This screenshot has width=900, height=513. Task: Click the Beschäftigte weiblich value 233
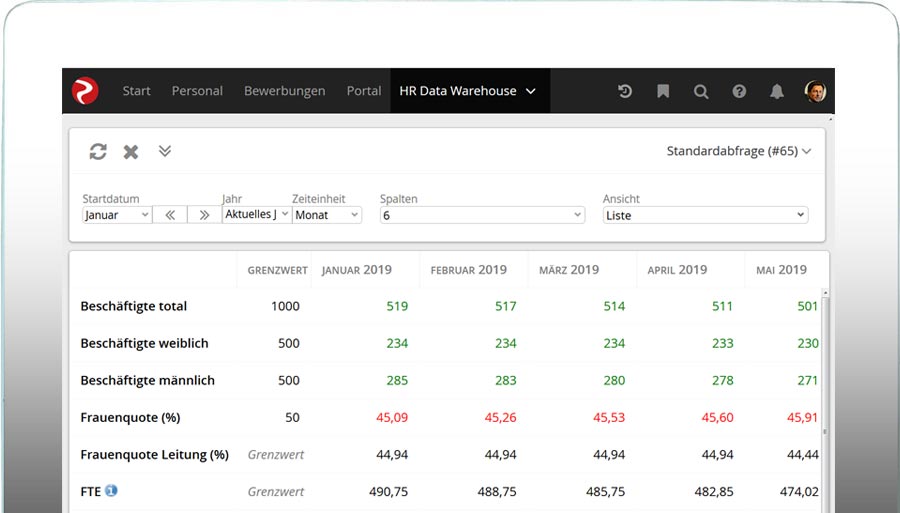point(723,343)
